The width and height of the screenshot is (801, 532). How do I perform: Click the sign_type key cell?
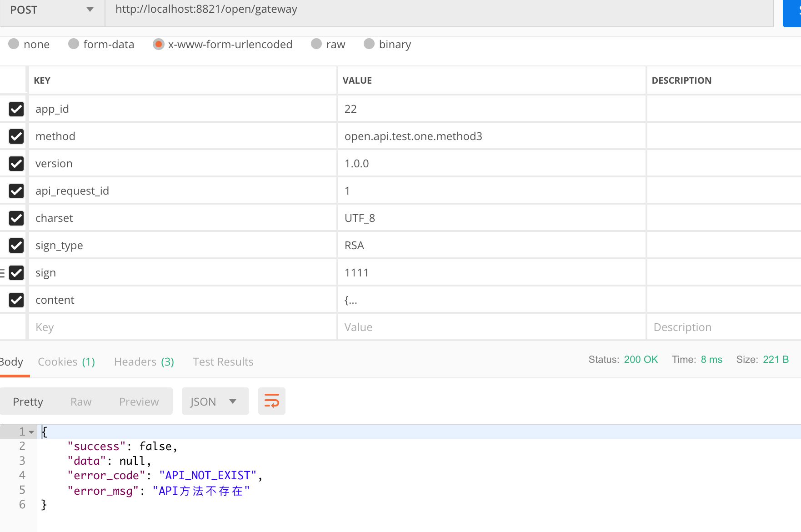183,246
